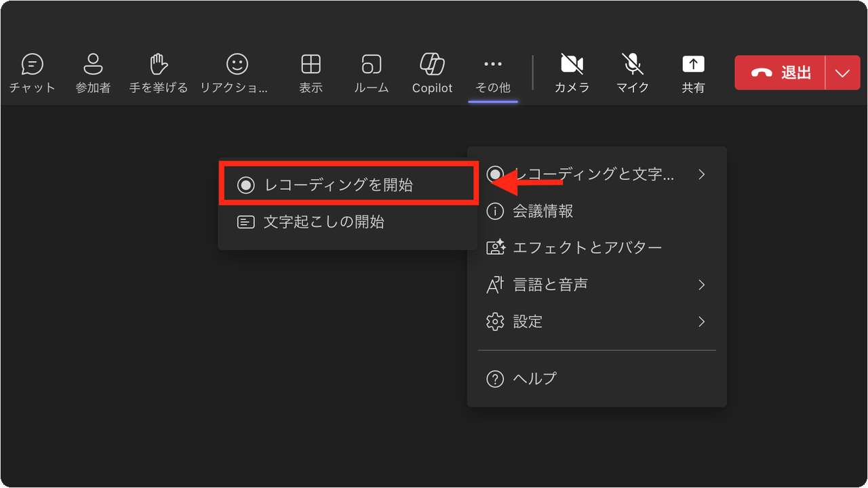Turn on the カメラ

572,73
